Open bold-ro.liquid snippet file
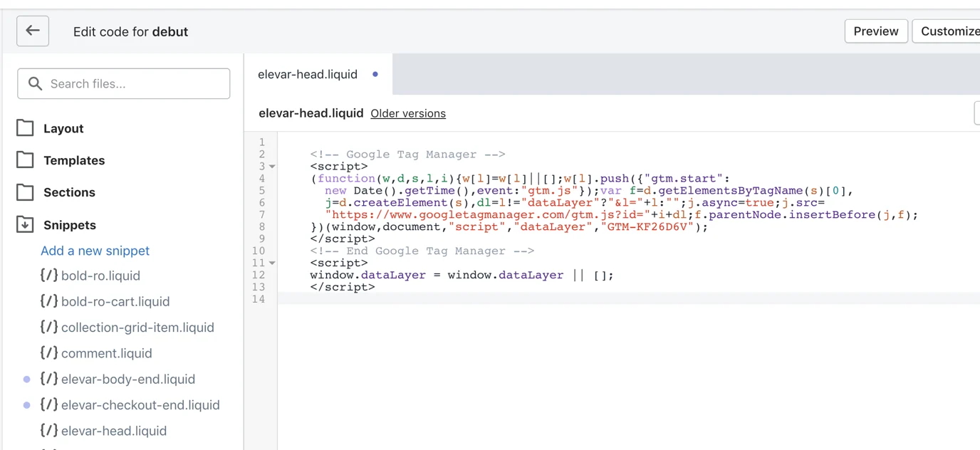 tap(100, 276)
